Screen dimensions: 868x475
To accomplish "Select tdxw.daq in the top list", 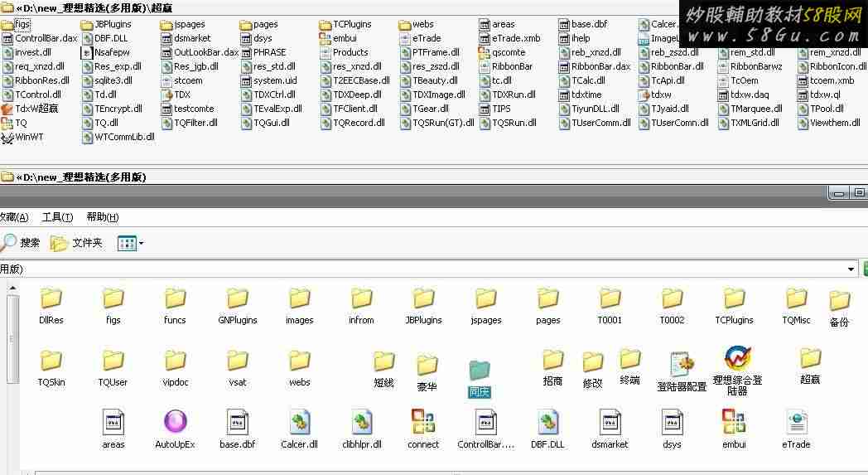I will 743,95.
